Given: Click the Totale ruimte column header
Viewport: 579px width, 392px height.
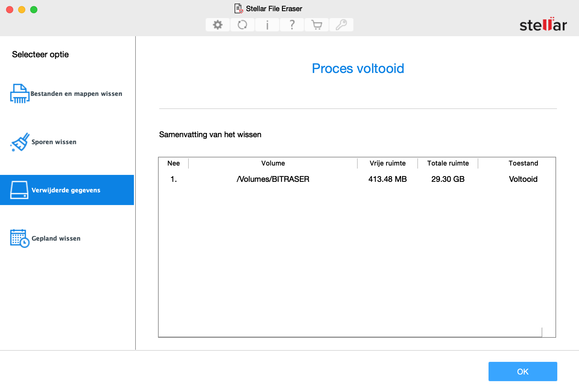Looking at the screenshot, I should click(x=448, y=163).
